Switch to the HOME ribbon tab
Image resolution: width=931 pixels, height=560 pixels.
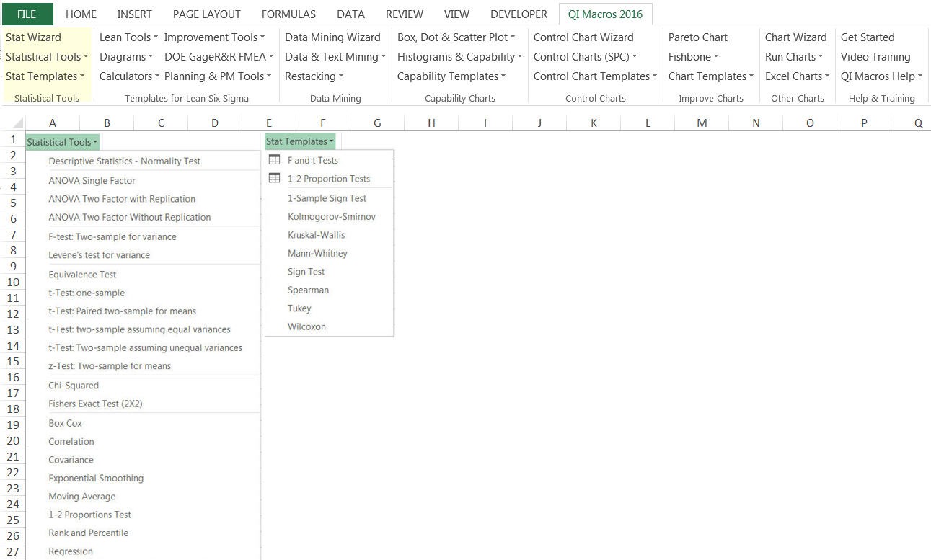[x=81, y=14]
